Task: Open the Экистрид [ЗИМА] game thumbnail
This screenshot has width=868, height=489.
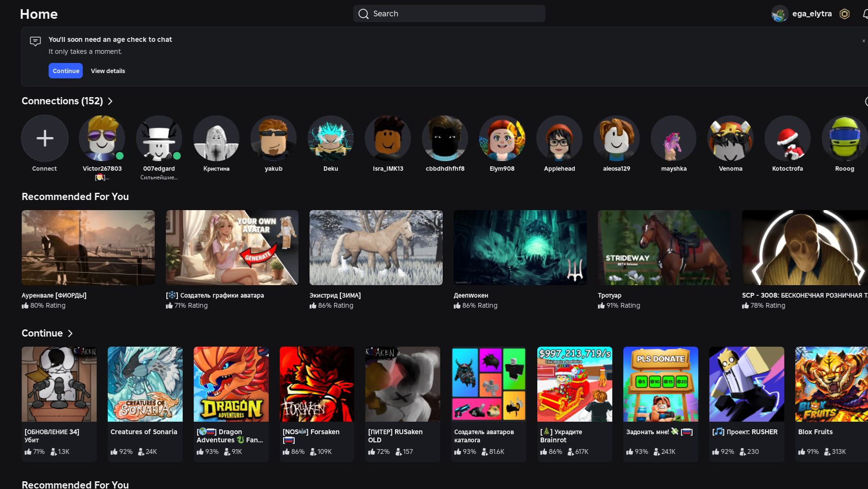Action: (x=376, y=248)
